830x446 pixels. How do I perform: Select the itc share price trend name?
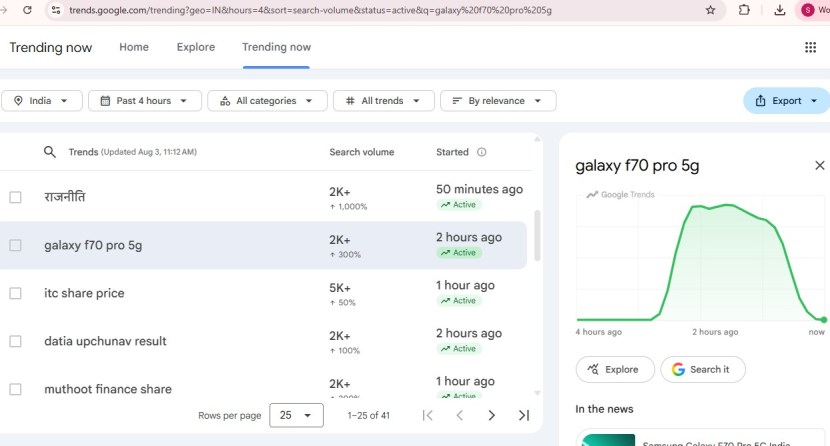click(84, 293)
